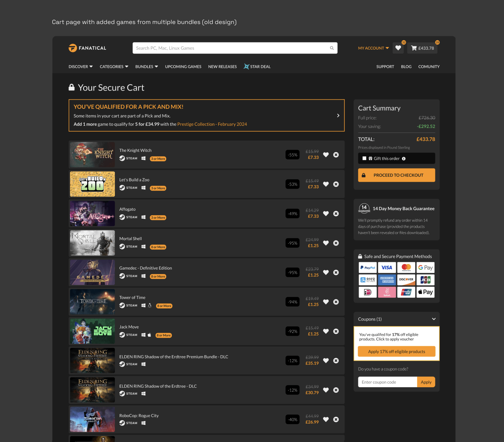Open Mortal Shell title link
504x442 pixels.
[130, 238]
